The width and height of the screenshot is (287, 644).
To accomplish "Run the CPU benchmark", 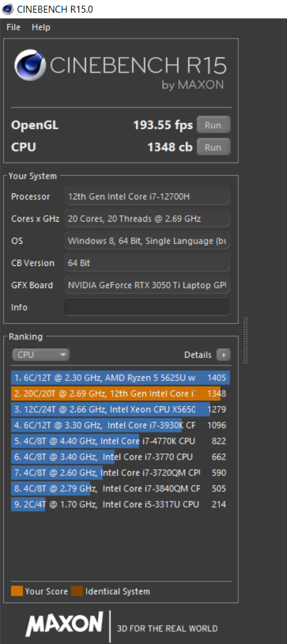I will tap(213, 147).
